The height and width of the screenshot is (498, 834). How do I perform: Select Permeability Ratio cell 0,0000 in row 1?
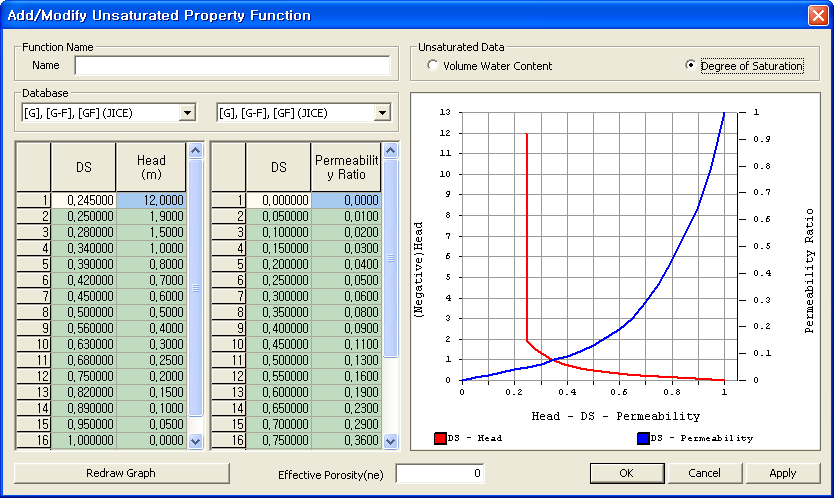346,200
